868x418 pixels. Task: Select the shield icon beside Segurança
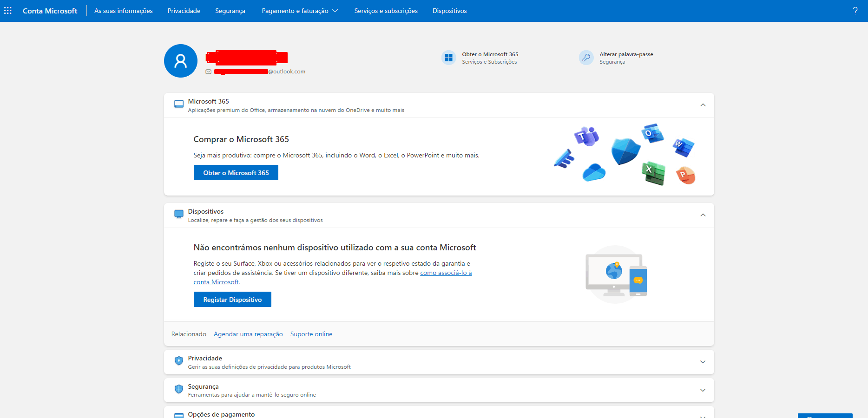coord(179,389)
